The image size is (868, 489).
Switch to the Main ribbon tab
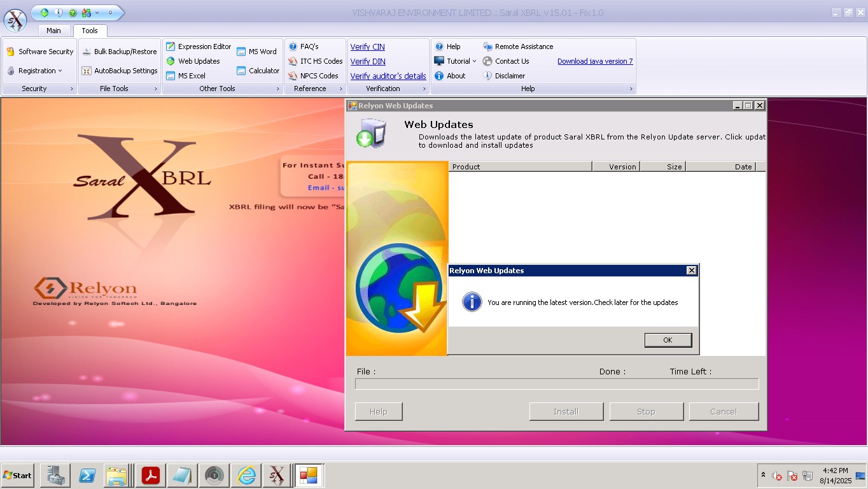(x=54, y=31)
